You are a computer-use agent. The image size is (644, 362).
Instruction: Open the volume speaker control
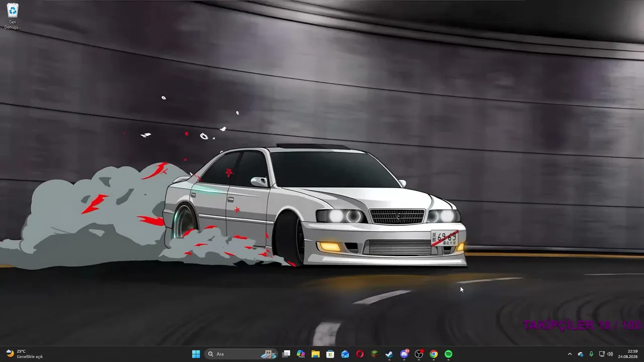[x=610, y=354]
